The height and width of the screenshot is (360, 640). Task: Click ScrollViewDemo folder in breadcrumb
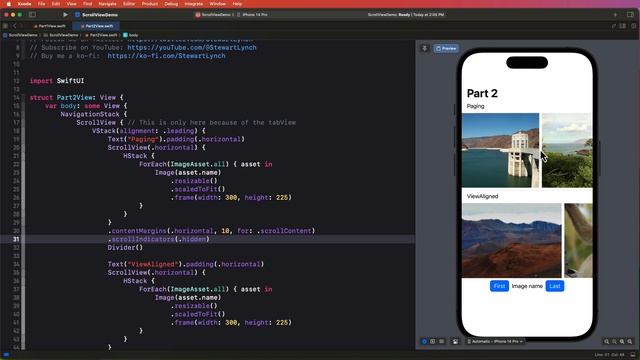click(x=60, y=35)
